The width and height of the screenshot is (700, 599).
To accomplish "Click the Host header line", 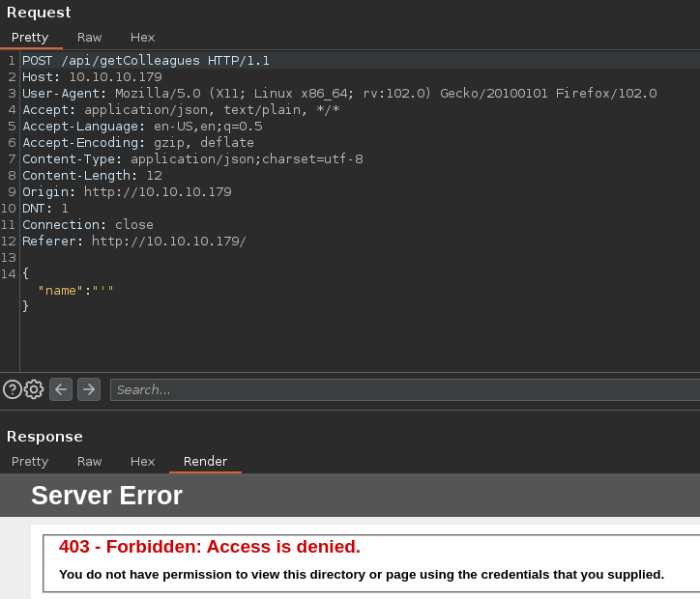I will 92,76.
